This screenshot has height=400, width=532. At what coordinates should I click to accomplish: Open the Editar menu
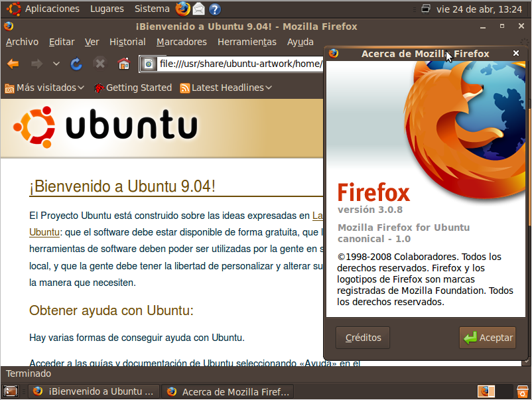click(62, 42)
